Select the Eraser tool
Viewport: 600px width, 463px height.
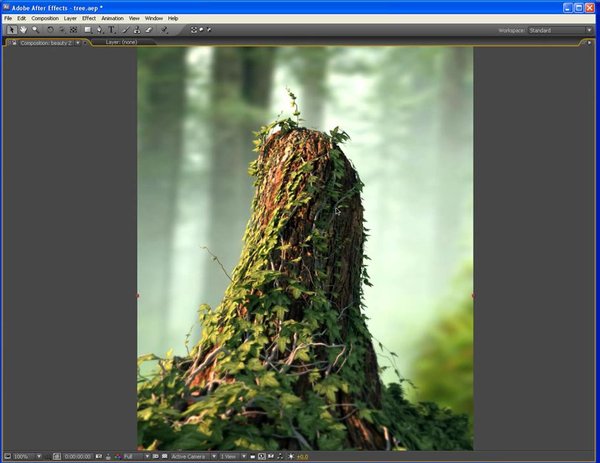click(x=148, y=30)
